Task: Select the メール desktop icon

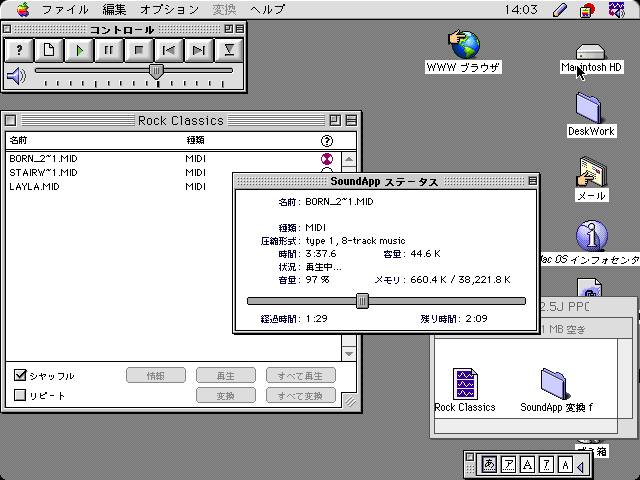Action: (591, 172)
